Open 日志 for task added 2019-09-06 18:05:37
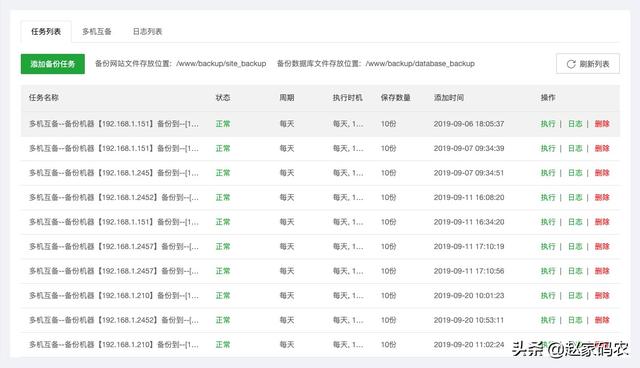The width and height of the screenshot is (640, 368). click(x=575, y=124)
